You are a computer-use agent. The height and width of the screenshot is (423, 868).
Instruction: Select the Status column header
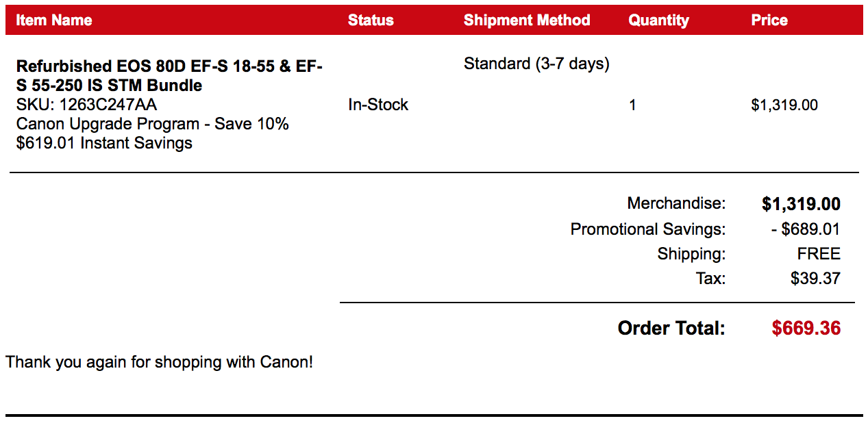coord(371,21)
